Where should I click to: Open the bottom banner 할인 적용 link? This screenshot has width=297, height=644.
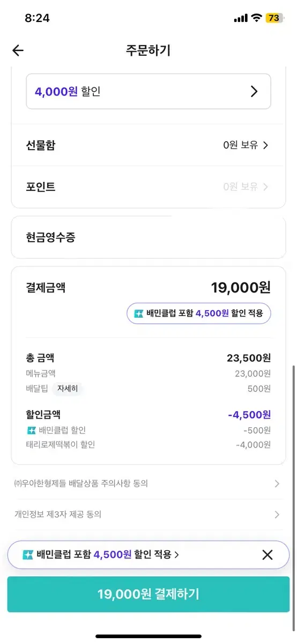click(108, 555)
